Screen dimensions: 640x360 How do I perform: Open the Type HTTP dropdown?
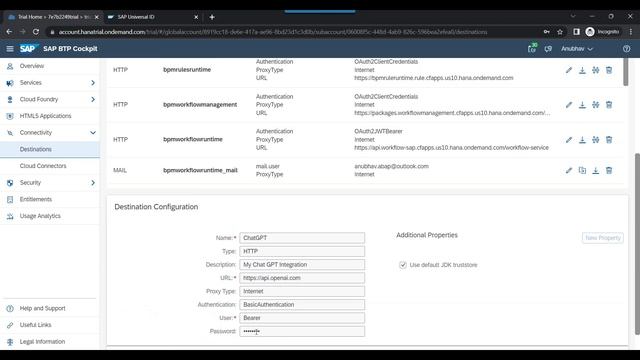pyautogui.click(x=302, y=251)
